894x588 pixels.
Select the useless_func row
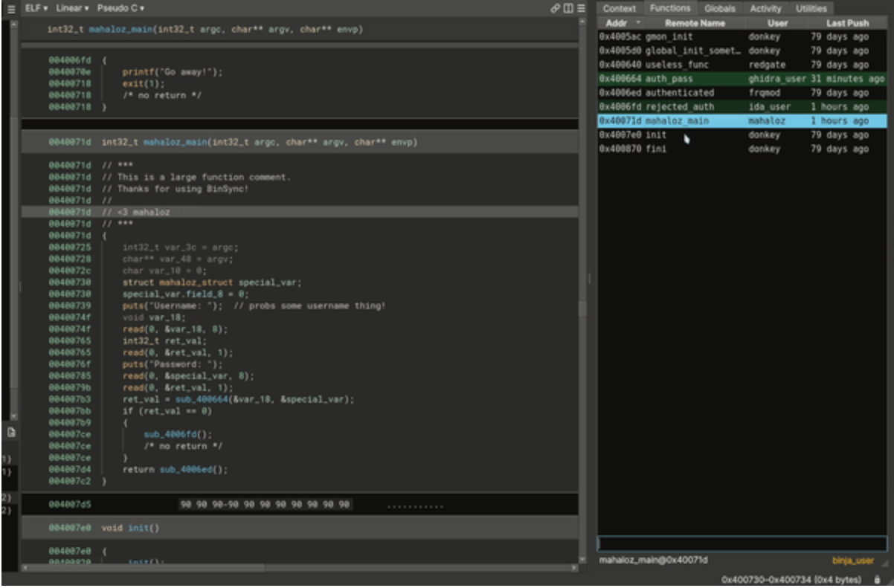pos(742,65)
